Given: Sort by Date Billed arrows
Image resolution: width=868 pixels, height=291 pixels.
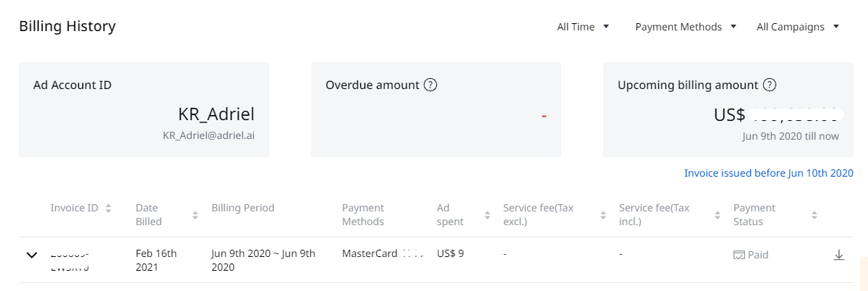Looking at the screenshot, I should coord(195,215).
